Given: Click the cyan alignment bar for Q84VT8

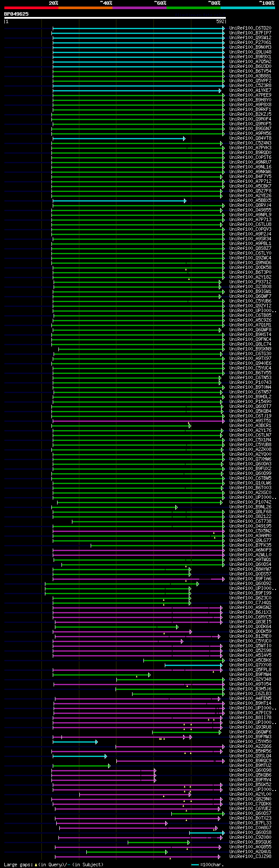Looking at the screenshot, I should pyautogui.click(x=119, y=138).
